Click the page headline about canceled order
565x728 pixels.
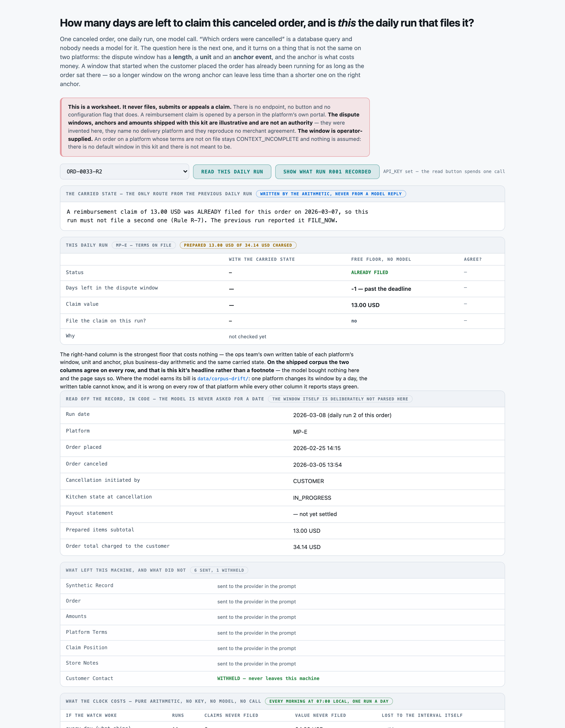pyautogui.click(x=267, y=23)
